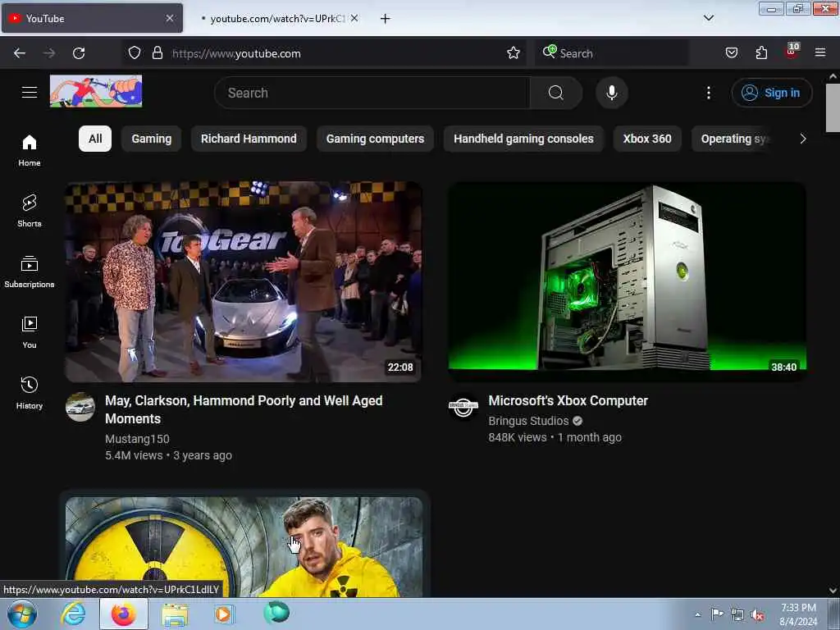
Task: Close the youtube.com/watch tab
Action: [354, 18]
